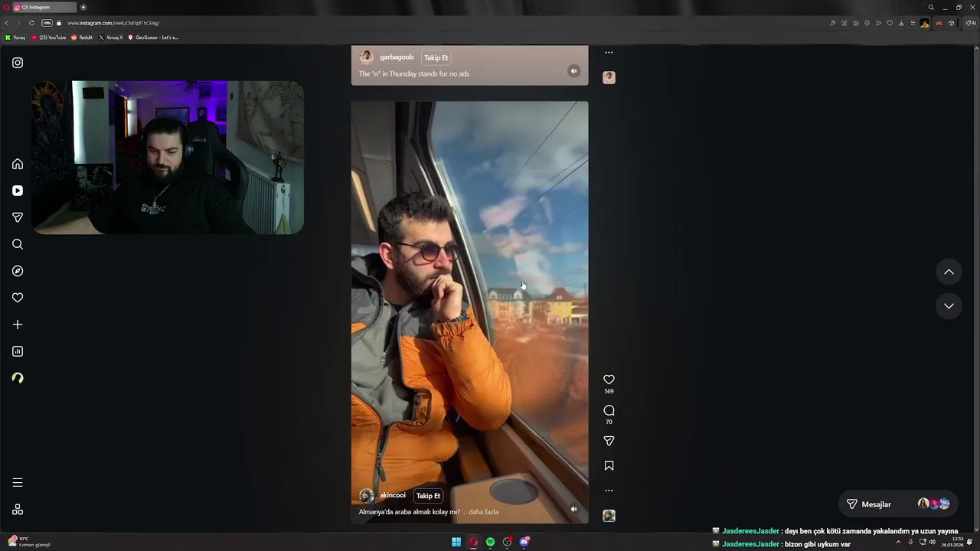The height and width of the screenshot is (551, 980).
Task: Click the page zoom magnifier toolbar icon
Action: (832, 23)
